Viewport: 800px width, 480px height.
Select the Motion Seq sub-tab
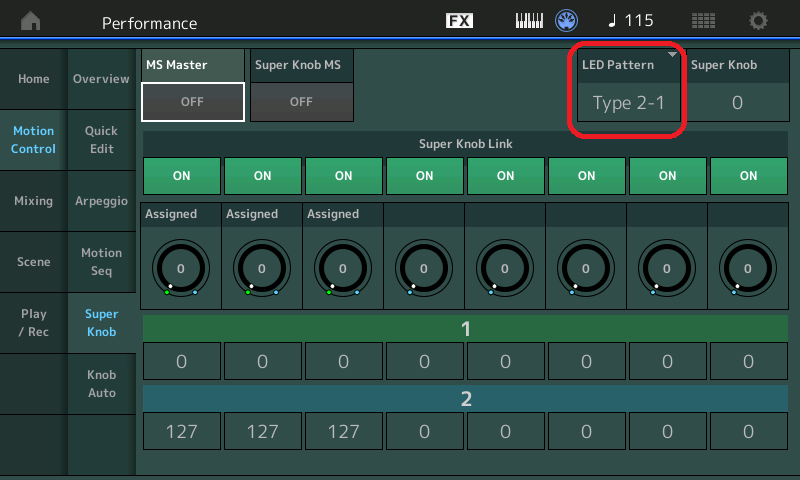pos(102,262)
